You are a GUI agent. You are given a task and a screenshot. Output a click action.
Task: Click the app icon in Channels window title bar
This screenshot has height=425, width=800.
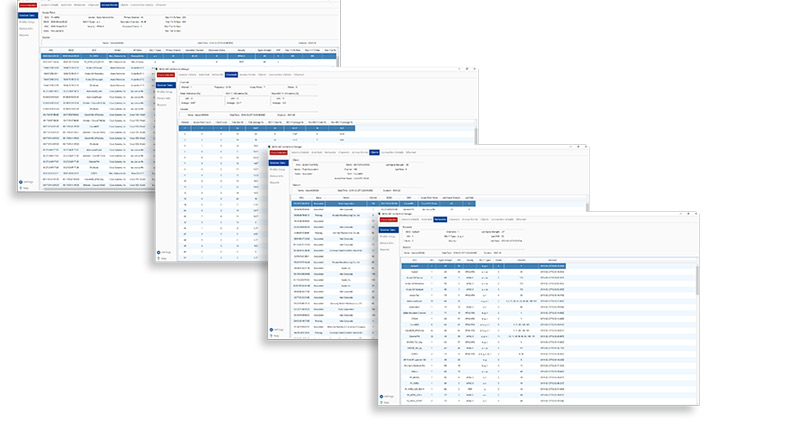click(x=156, y=68)
